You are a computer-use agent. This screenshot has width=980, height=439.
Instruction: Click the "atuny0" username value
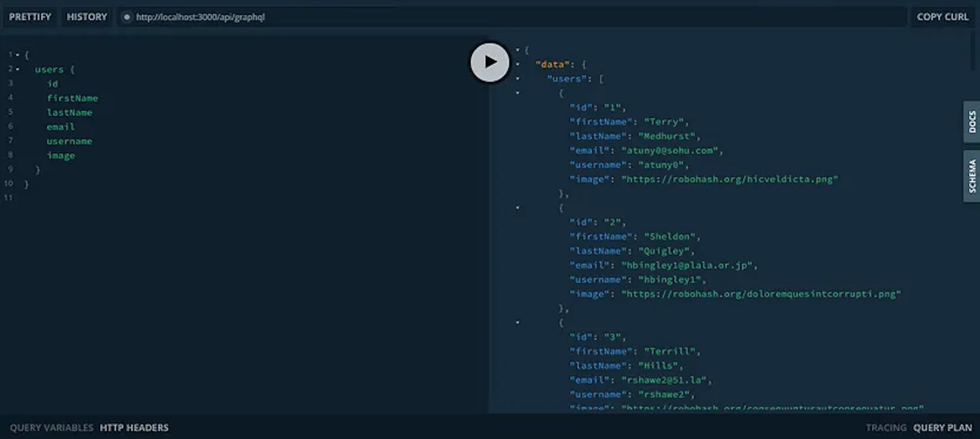coord(660,165)
